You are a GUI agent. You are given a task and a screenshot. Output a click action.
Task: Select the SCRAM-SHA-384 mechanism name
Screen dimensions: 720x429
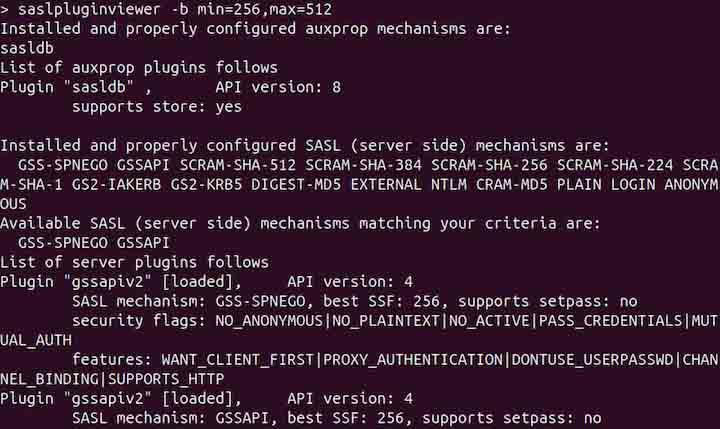pyautogui.click(x=368, y=164)
